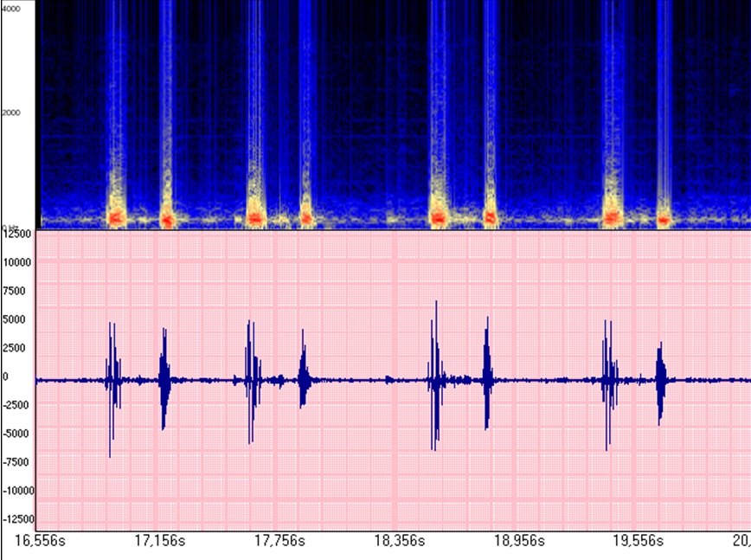The image size is (751, 560).
Task: Select the 17,756s time axis label
Action: point(279,542)
